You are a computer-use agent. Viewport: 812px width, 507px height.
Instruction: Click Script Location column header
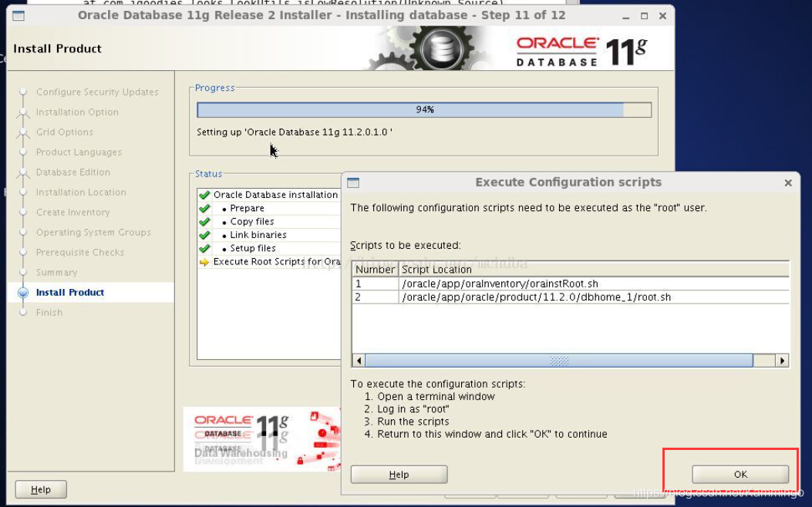point(594,270)
